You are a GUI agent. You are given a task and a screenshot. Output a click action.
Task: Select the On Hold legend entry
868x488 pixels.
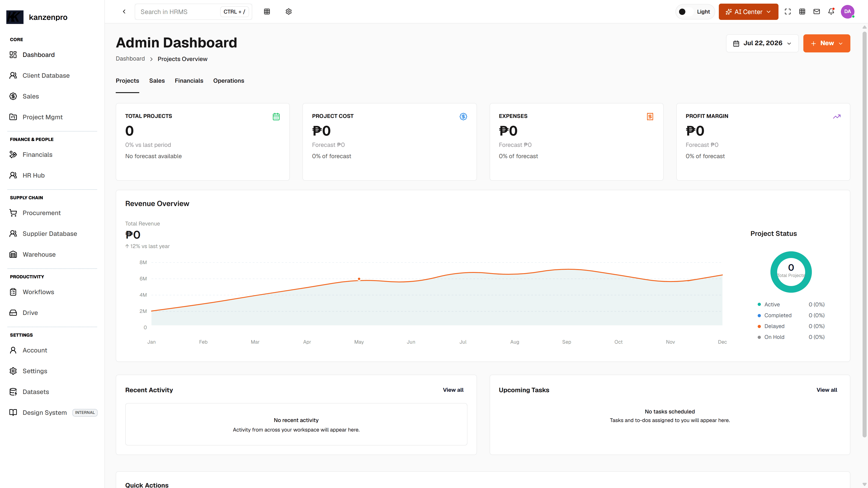[791, 337]
